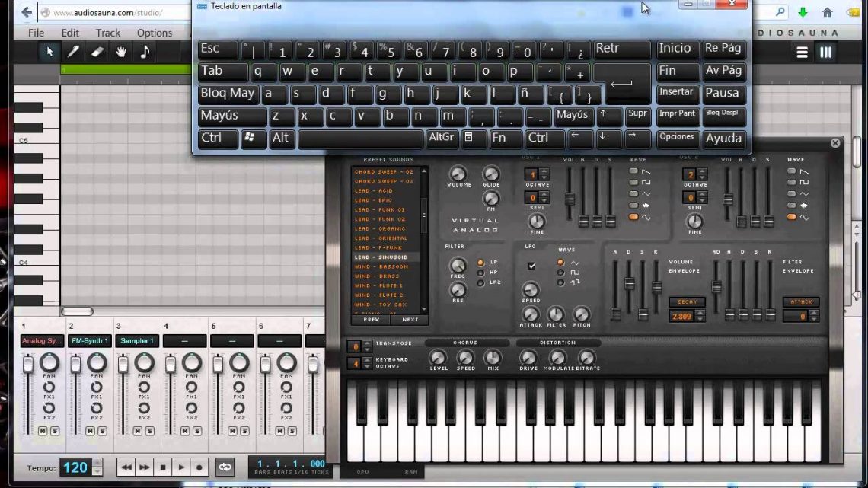Open the Options menu
The width and height of the screenshot is (868, 488).
tap(155, 33)
